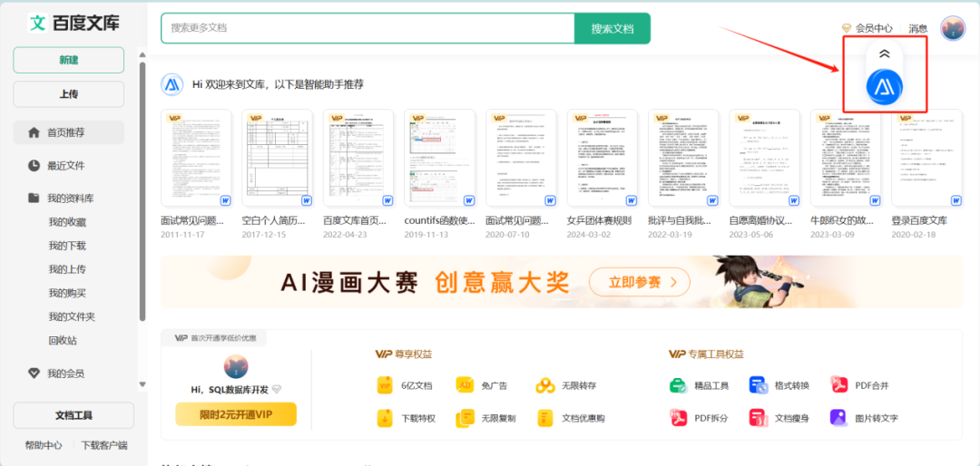980x466 pixels.
Task: Click the 文档优惠购 icon
Action: 545,418
